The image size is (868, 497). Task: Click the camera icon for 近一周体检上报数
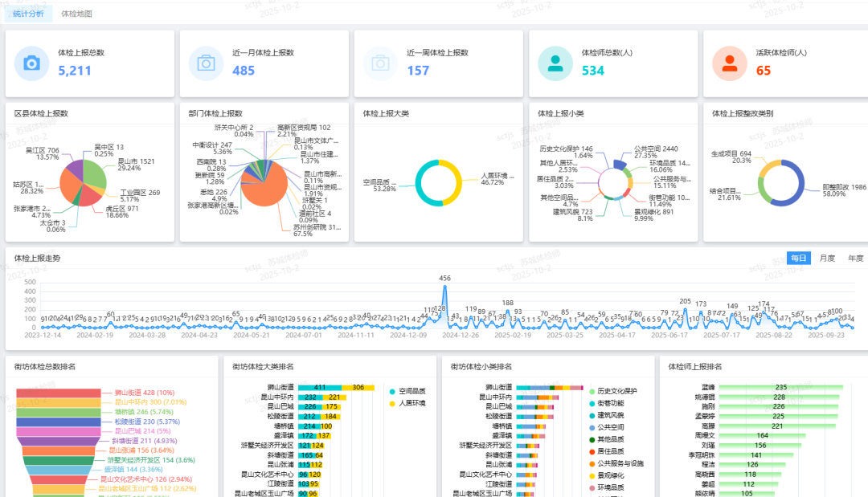(x=380, y=63)
